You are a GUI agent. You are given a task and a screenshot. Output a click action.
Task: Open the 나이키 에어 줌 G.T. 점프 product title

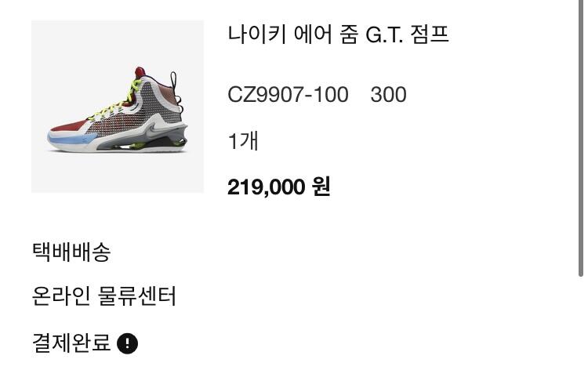click(x=338, y=34)
